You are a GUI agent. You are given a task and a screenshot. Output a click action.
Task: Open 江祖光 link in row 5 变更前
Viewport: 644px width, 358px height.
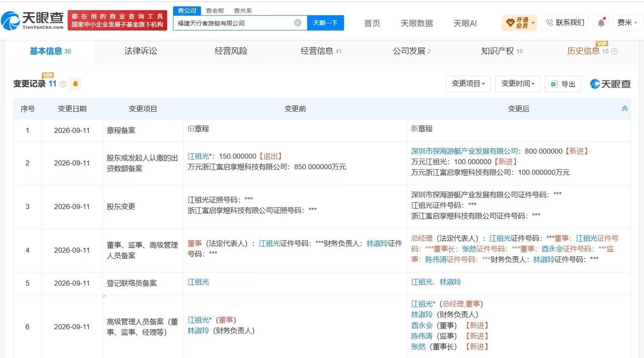click(x=198, y=282)
